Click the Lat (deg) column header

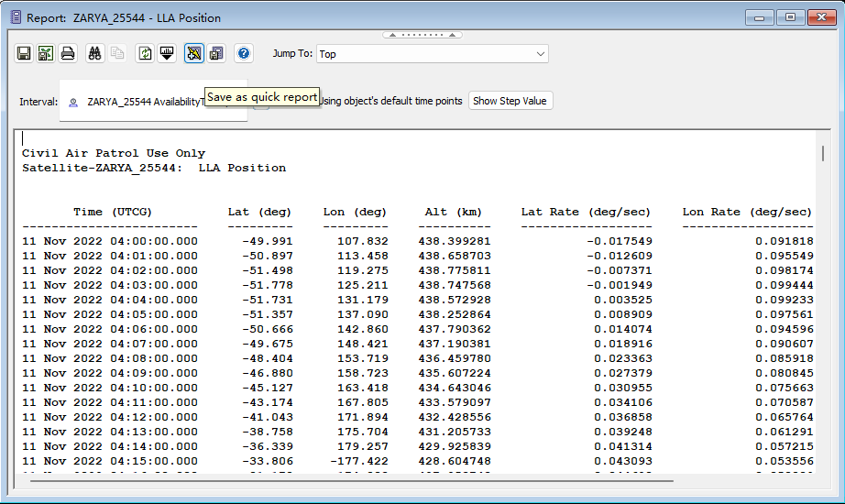(259, 212)
